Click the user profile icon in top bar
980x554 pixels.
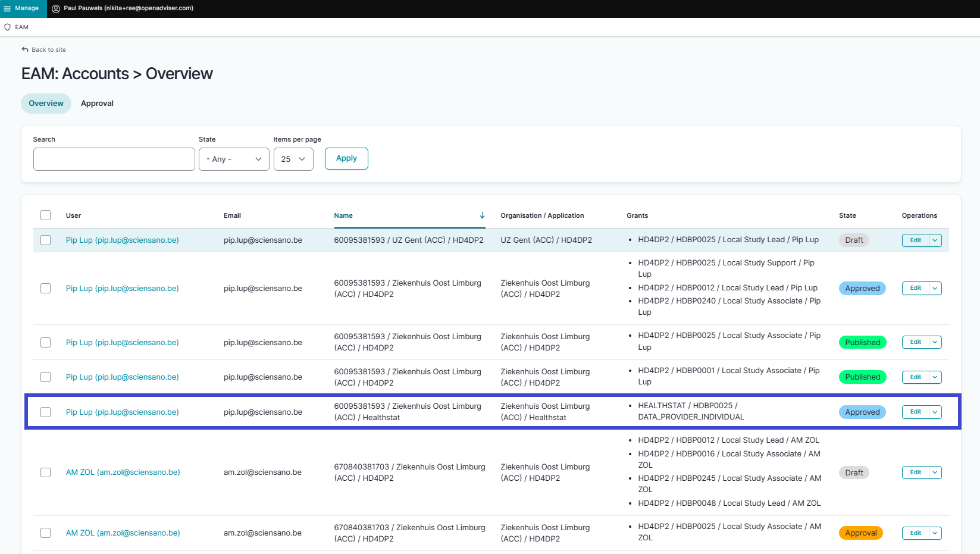56,8
